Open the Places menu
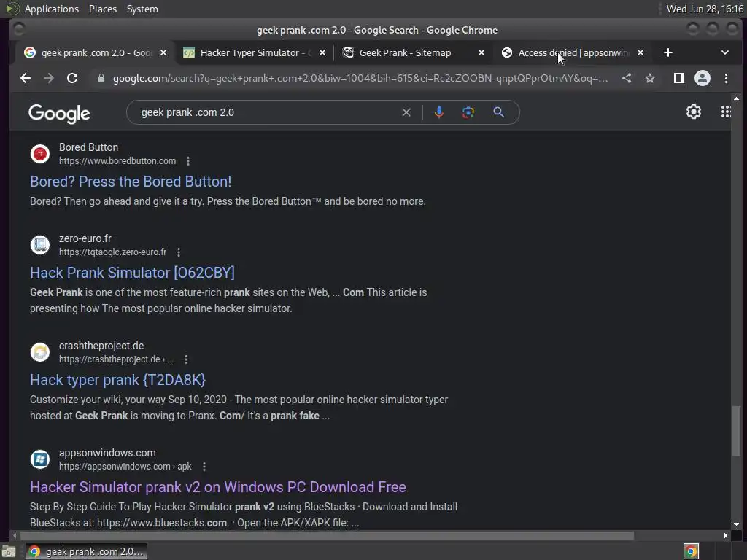 tap(102, 9)
